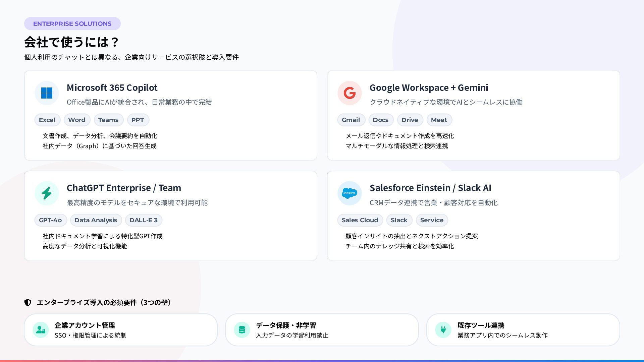Click the plug icon for tool integration
Image resolution: width=644 pixels, height=362 pixels.
click(x=443, y=330)
